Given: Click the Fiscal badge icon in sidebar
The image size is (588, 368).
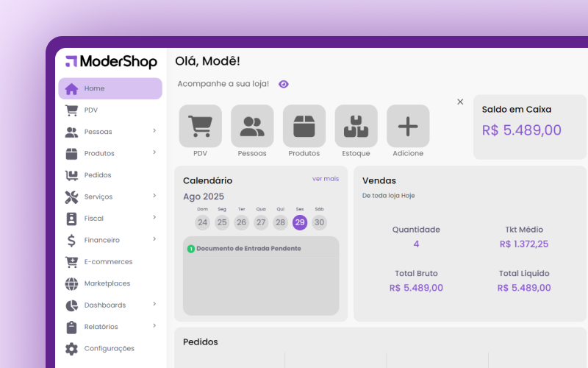Looking at the screenshot, I should point(71,219).
